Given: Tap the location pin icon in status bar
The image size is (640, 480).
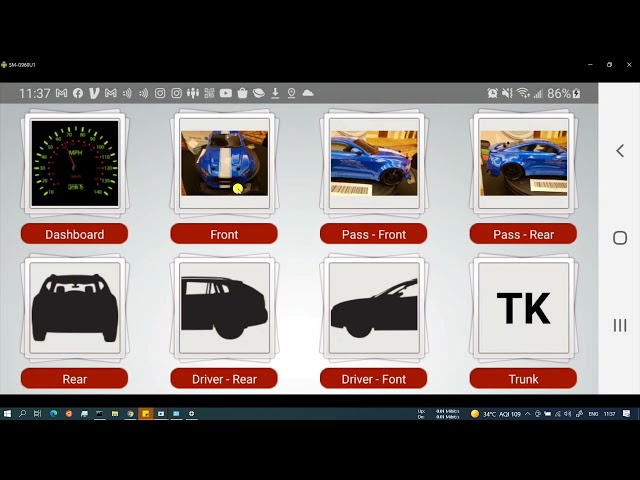Looking at the screenshot, I should click(291, 93).
